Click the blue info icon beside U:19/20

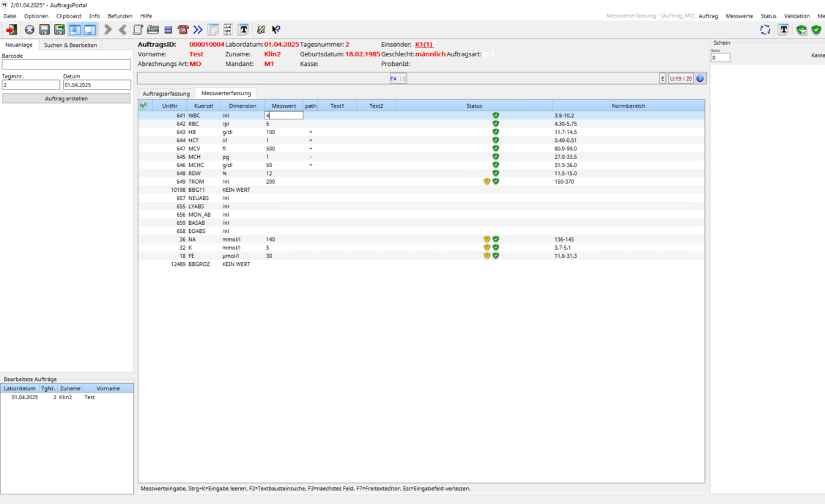700,78
